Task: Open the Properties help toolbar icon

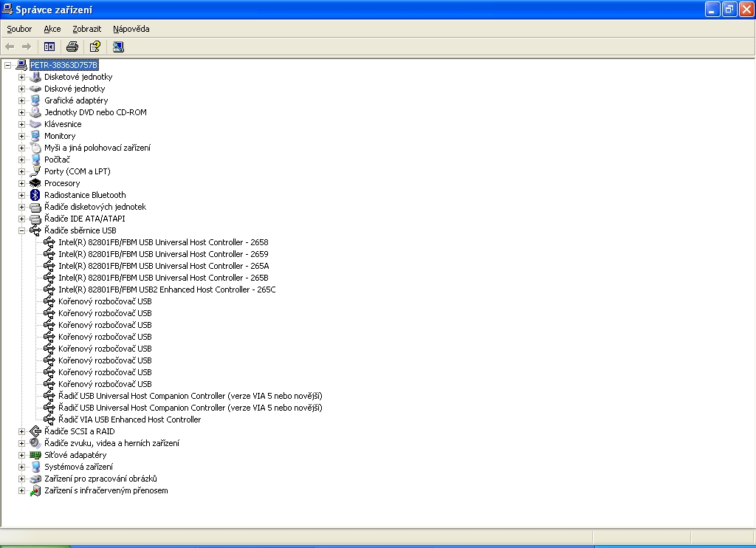Action: 95,47
